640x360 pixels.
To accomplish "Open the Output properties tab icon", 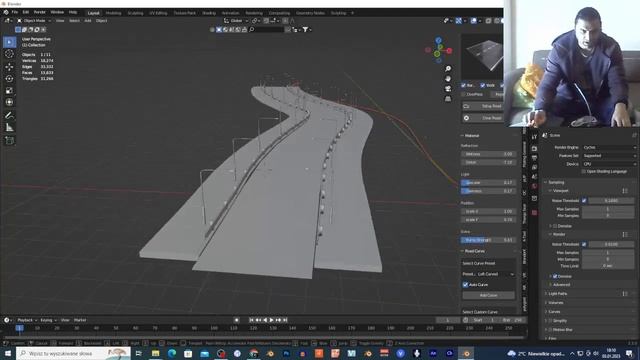I will 534,158.
